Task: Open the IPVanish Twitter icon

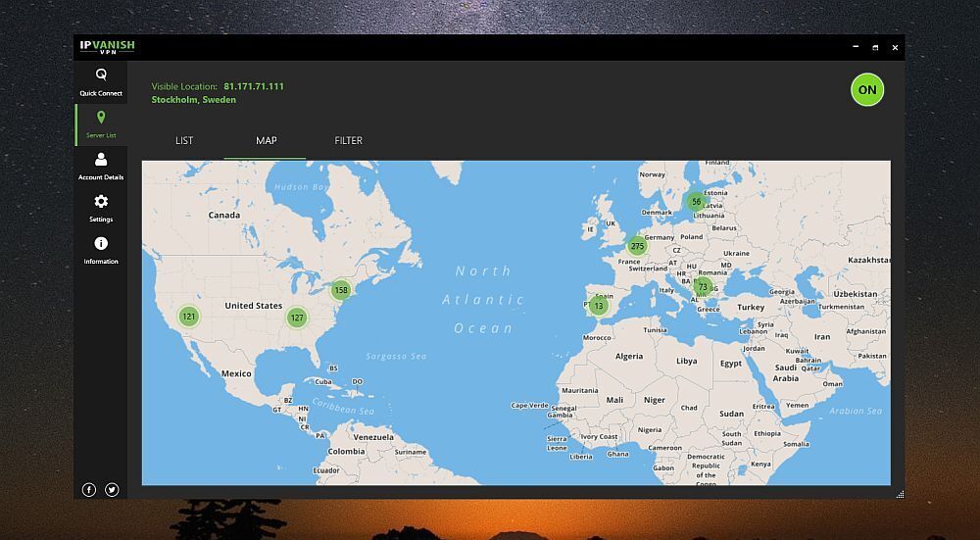Action: (x=112, y=489)
